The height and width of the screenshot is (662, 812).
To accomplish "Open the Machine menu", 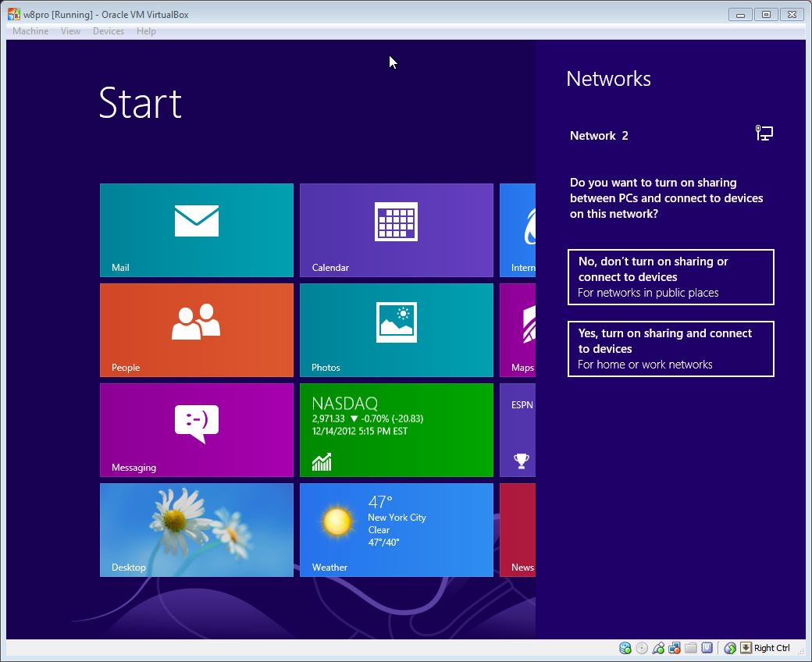I will click(x=30, y=31).
